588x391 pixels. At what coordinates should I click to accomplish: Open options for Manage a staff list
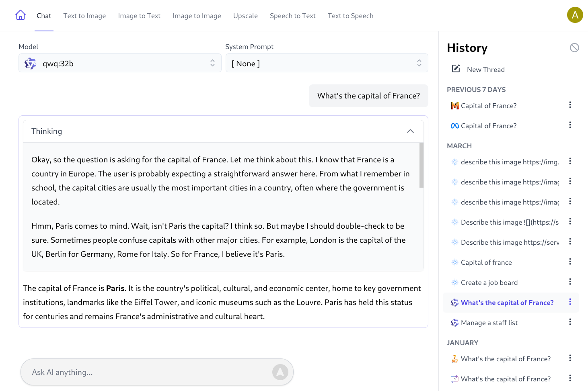570,322
